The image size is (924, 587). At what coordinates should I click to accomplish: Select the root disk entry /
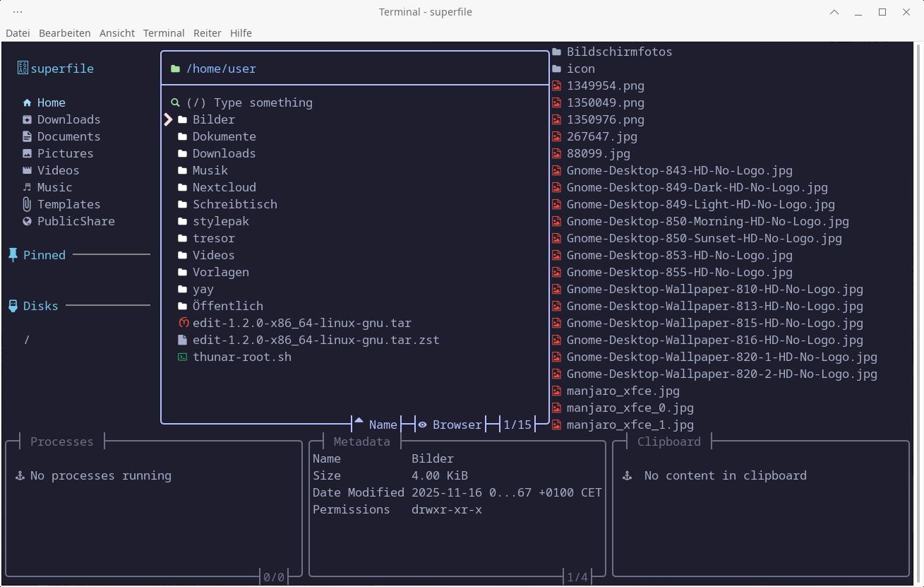[27, 340]
